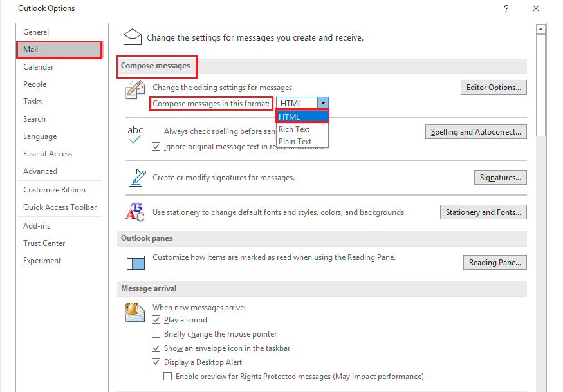Open the Add-ins category
The image size is (563, 392).
(60, 226)
